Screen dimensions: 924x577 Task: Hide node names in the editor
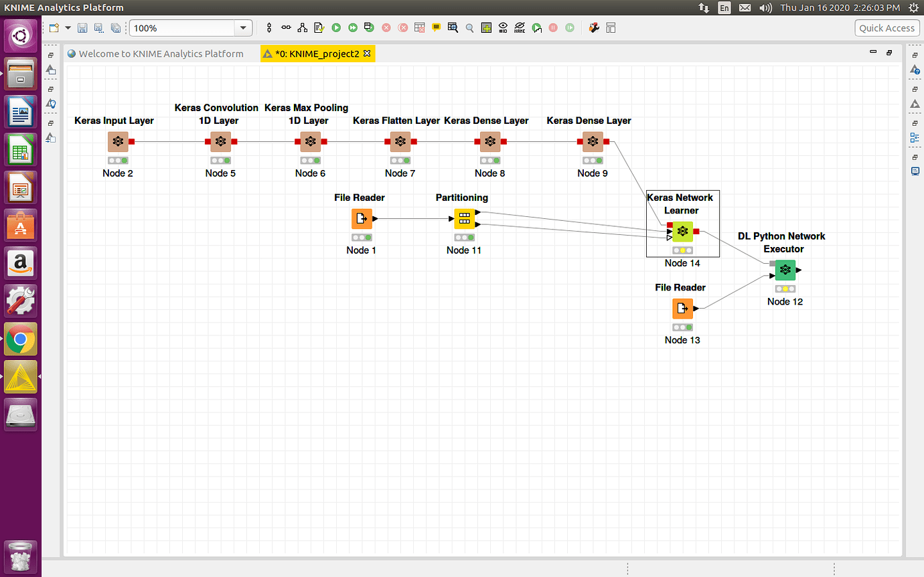tap(519, 27)
